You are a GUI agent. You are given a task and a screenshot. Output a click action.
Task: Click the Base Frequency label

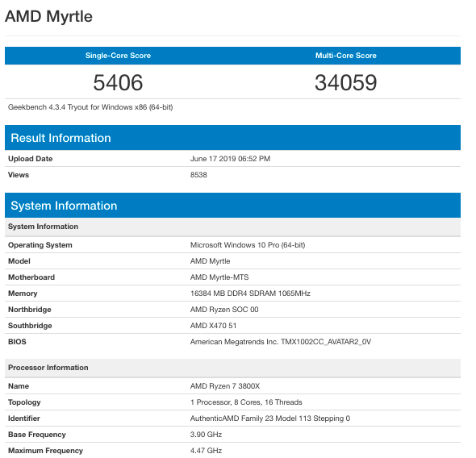[x=37, y=435]
